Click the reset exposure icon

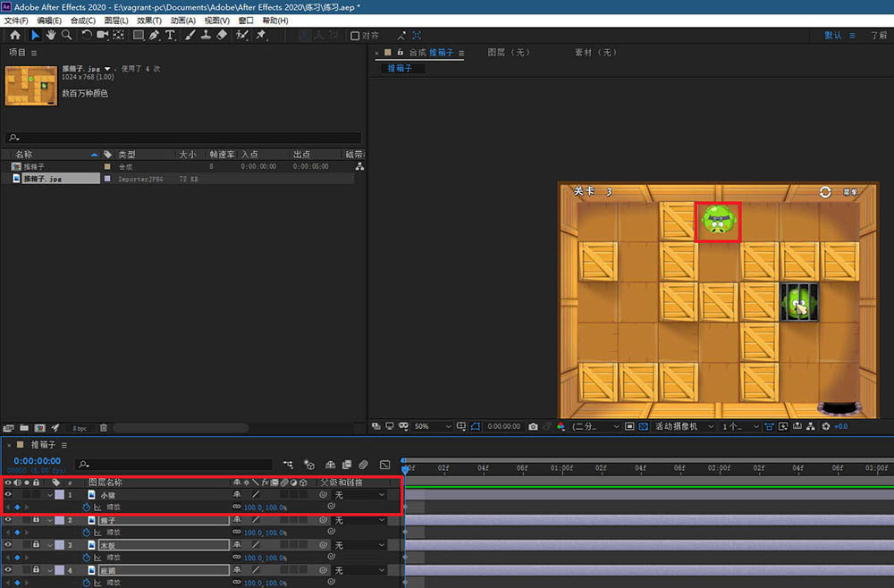coord(825,426)
